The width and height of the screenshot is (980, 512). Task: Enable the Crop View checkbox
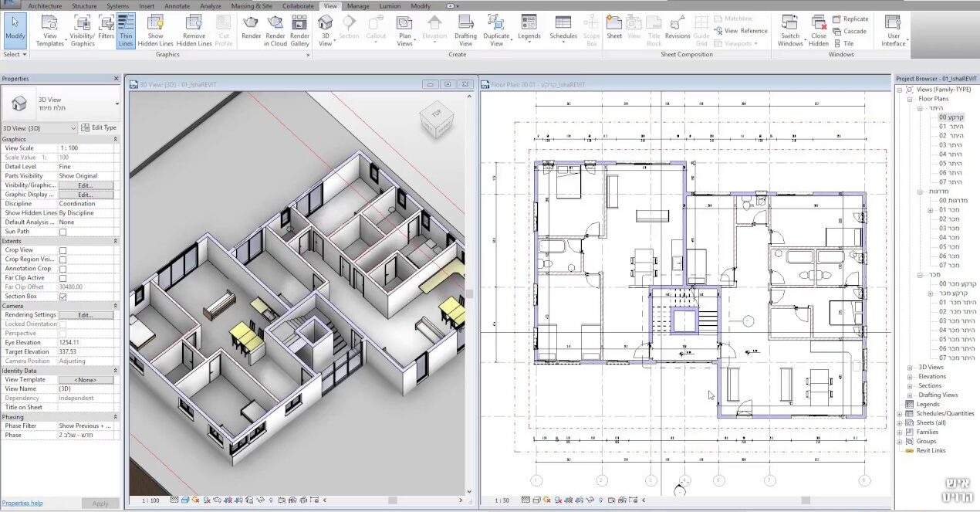pyautogui.click(x=63, y=250)
